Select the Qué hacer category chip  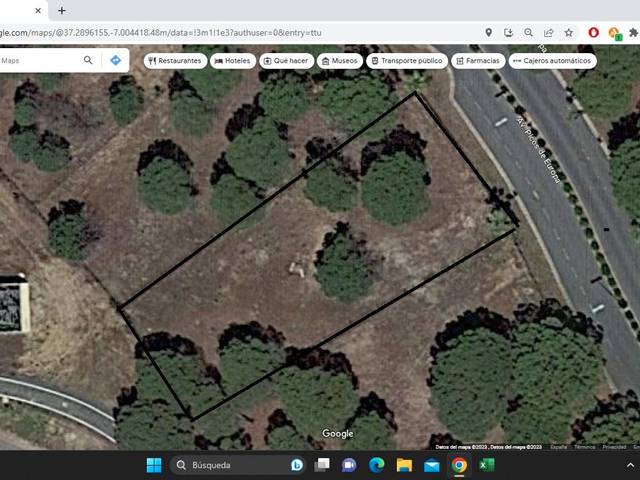pyautogui.click(x=286, y=61)
